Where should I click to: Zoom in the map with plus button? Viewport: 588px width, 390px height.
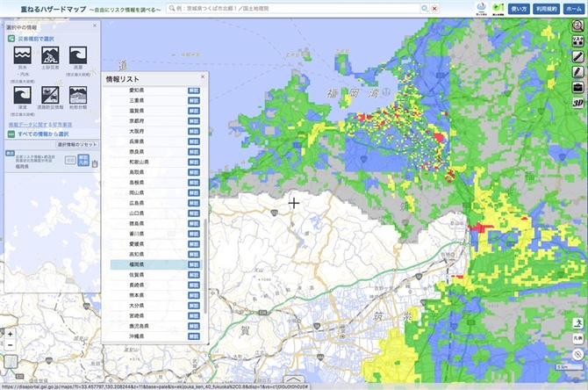pyautogui.click(x=10, y=334)
